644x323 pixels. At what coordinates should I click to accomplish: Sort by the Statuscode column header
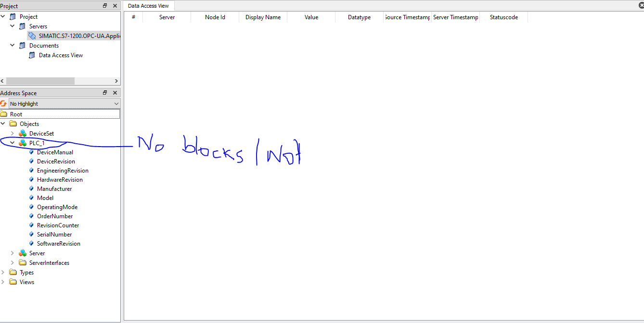tap(504, 17)
